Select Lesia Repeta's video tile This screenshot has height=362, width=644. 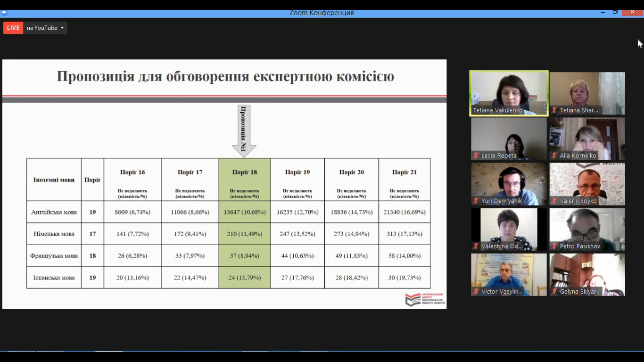pyautogui.click(x=509, y=139)
